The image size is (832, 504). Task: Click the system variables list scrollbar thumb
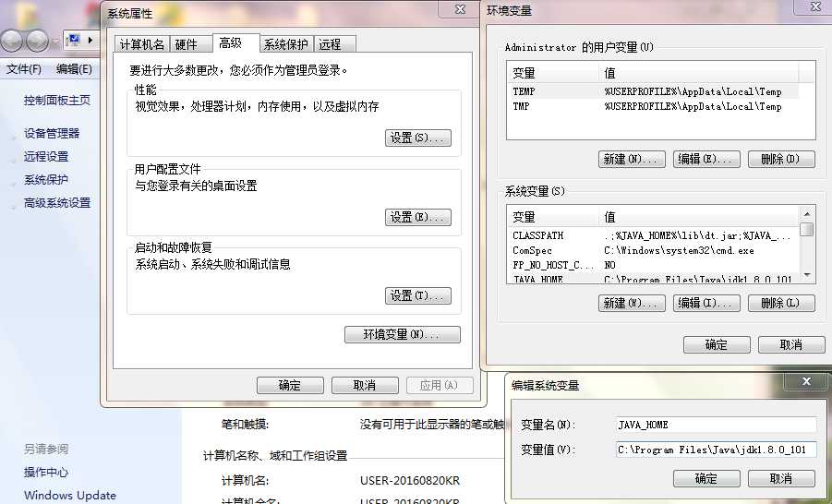pyautogui.click(x=806, y=230)
